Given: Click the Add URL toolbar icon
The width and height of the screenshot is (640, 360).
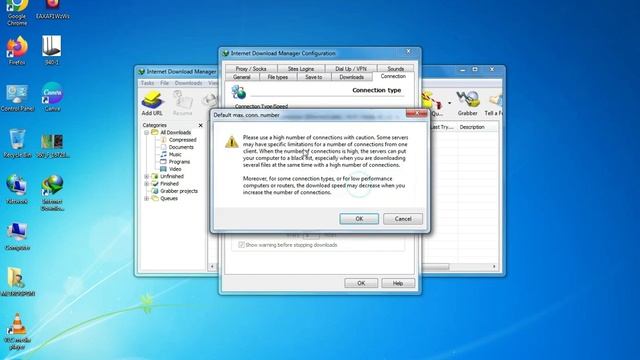Looking at the screenshot, I should (152, 103).
